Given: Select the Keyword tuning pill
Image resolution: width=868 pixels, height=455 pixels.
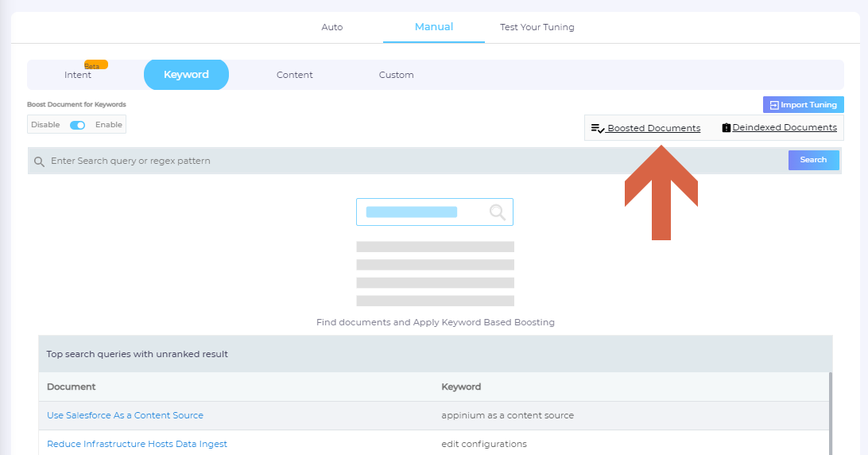Looking at the screenshot, I should [x=186, y=75].
